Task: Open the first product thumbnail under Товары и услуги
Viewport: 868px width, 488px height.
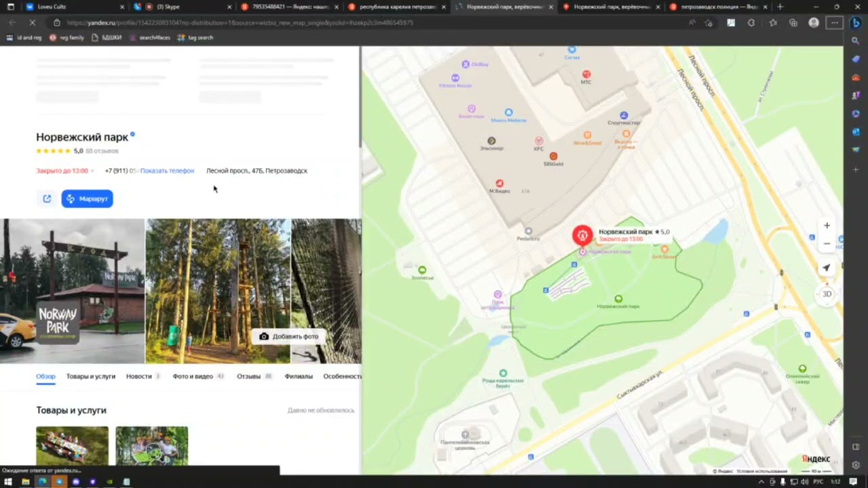Action: (72, 445)
